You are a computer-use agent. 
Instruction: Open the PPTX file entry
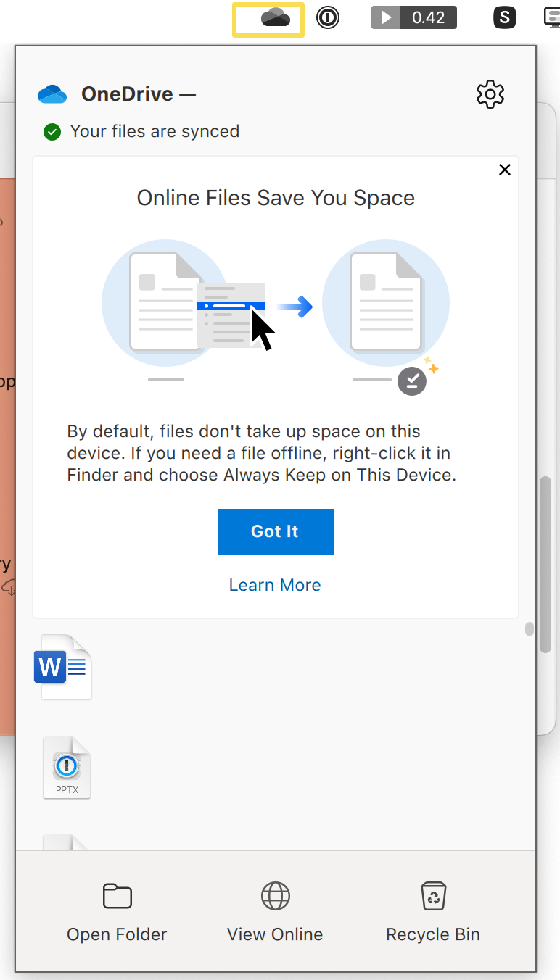click(x=67, y=768)
